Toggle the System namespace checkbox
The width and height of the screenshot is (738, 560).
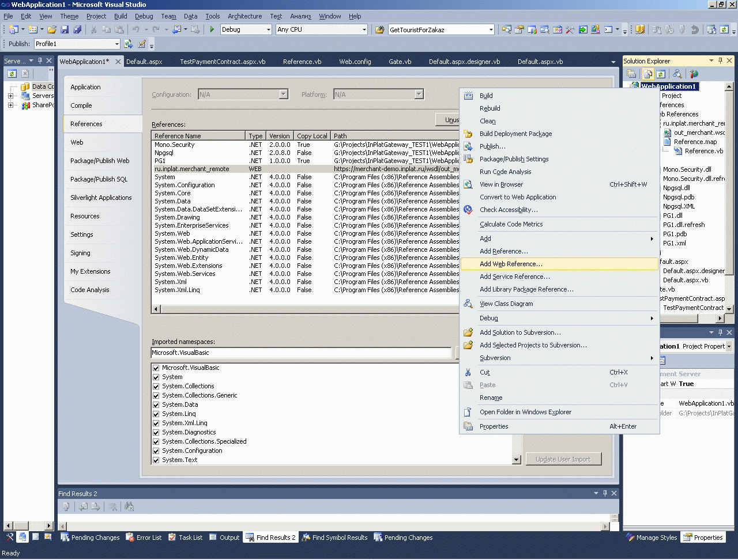[x=156, y=377]
